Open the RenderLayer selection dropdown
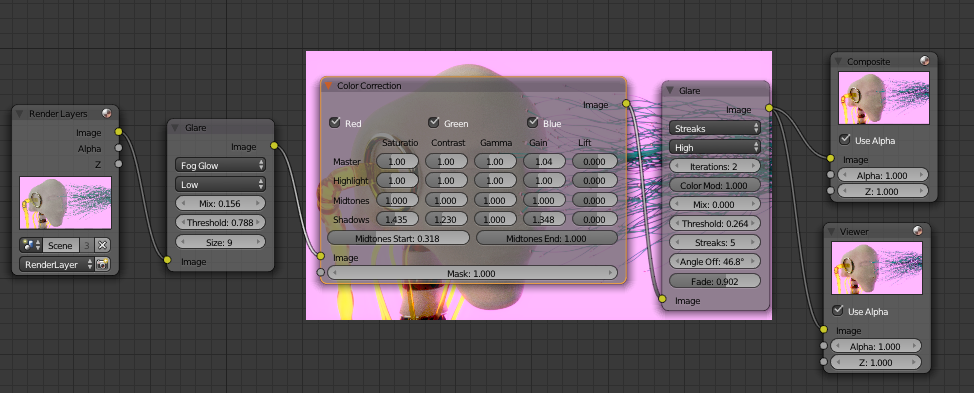The width and height of the screenshot is (974, 393). (x=57, y=264)
